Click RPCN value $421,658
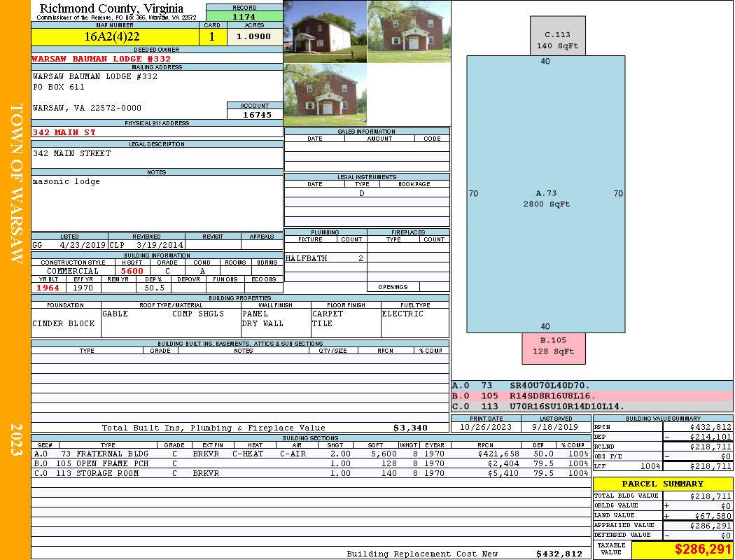 498,454
